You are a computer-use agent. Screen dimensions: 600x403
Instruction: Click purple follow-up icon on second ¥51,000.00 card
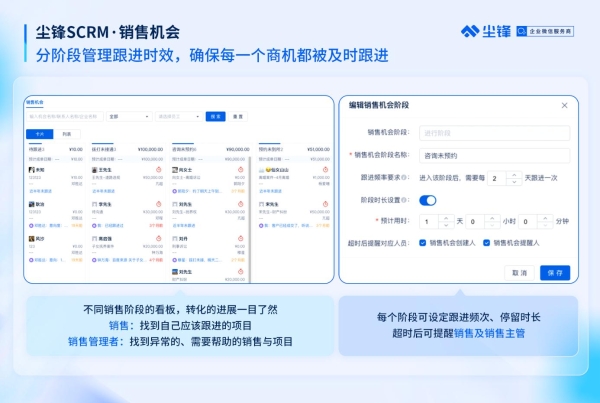coord(261,225)
